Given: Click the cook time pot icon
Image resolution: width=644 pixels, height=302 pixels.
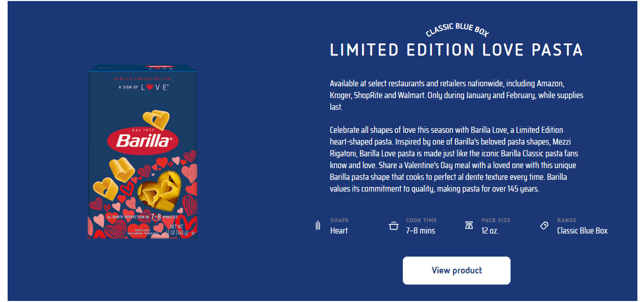Looking at the screenshot, I should (393, 225).
